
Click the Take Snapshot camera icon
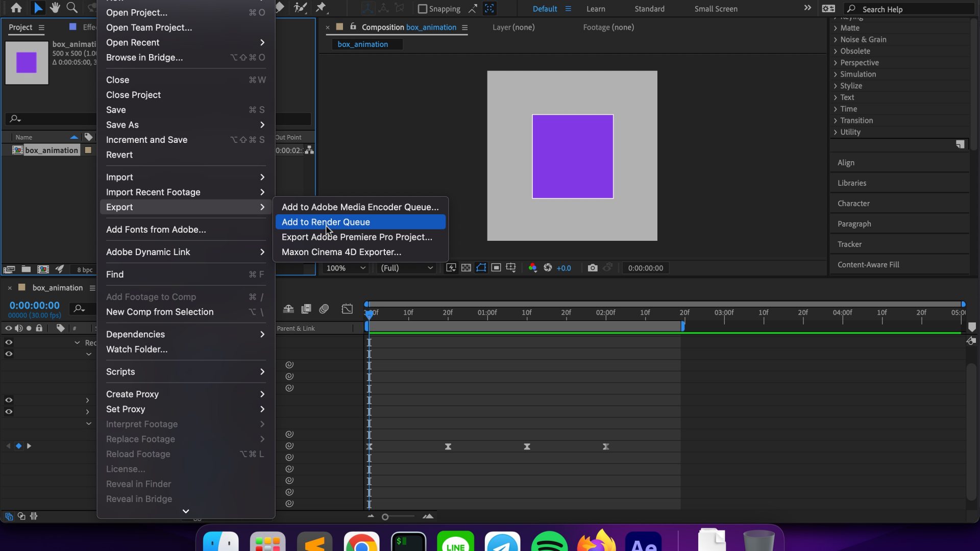click(592, 268)
